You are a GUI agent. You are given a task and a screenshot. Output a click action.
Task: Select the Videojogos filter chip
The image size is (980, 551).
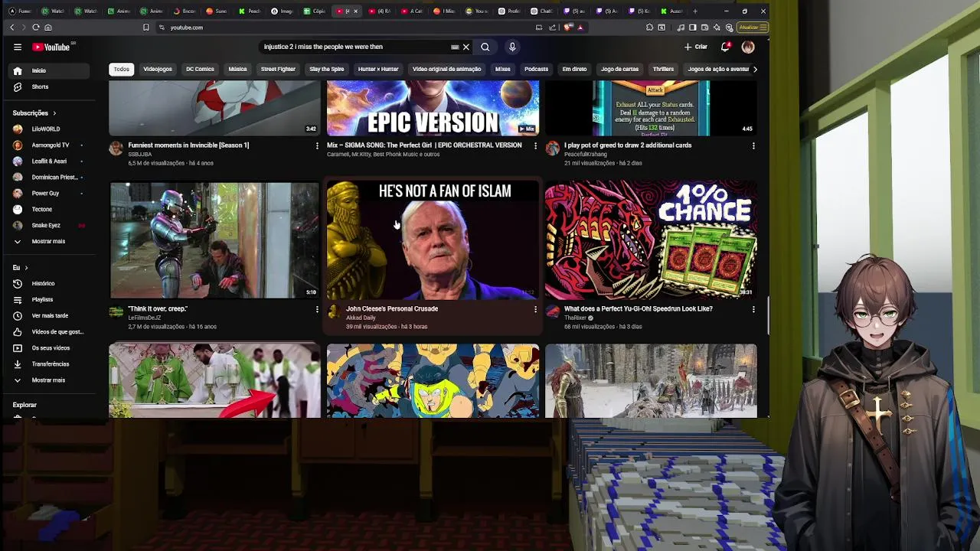click(x=158, y=69)
